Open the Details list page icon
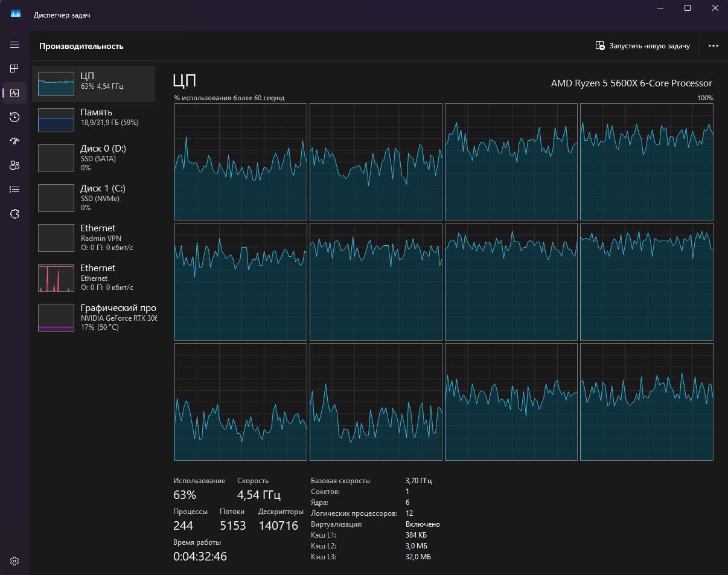 point(14,190)
